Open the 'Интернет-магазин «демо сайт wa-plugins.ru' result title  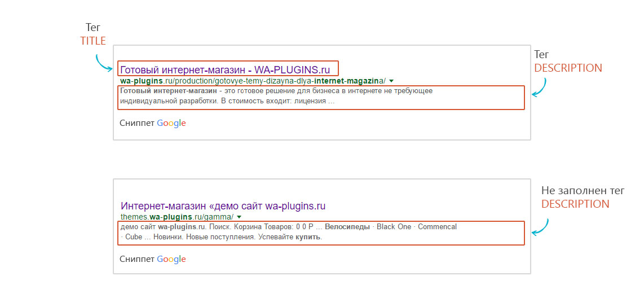223,206
